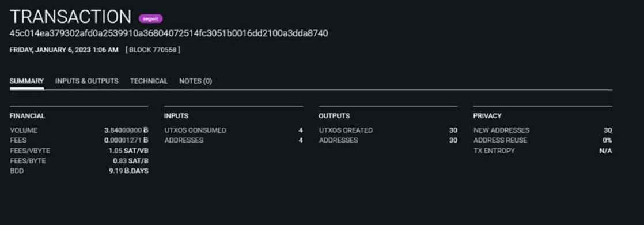Viewport: 644px width, 225px height.
Task: Select the Summary tab
Action: pyautogui.click(x=26, y=81)
